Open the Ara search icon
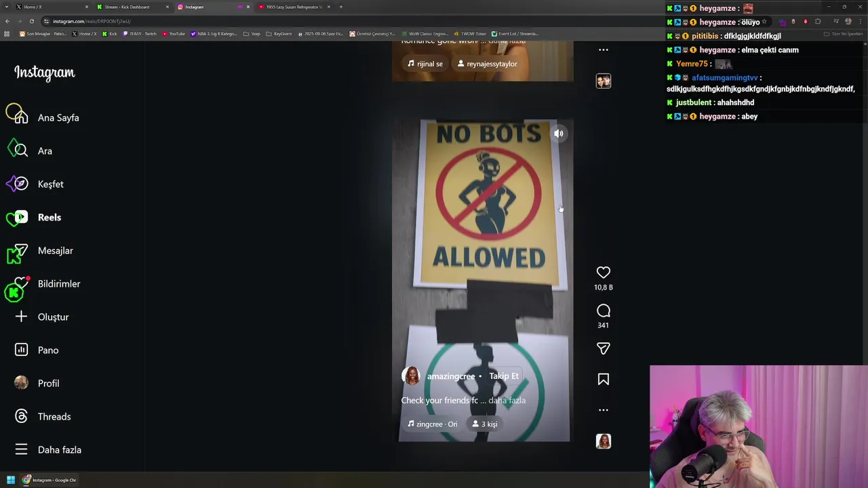Image resolution: width=868 pixels, height=488 pixels. [x=21, y=151]
